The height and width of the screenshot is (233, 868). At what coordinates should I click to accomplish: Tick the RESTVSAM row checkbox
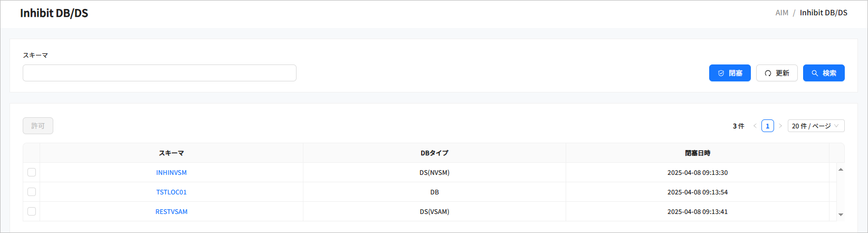pyautogui.click(x=32, y=211)
